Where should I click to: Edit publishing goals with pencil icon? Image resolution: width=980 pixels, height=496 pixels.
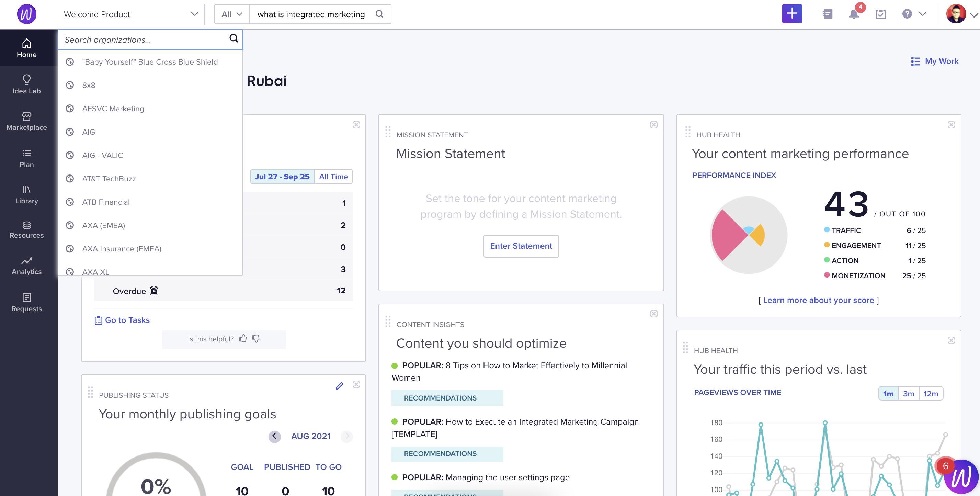pyautogui.click(x=339, y=385)
